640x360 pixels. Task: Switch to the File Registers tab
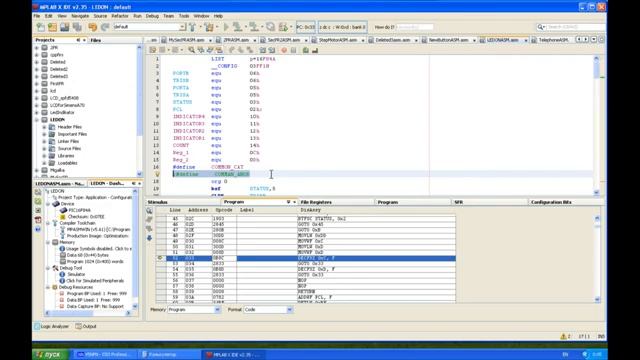point(316,202)
